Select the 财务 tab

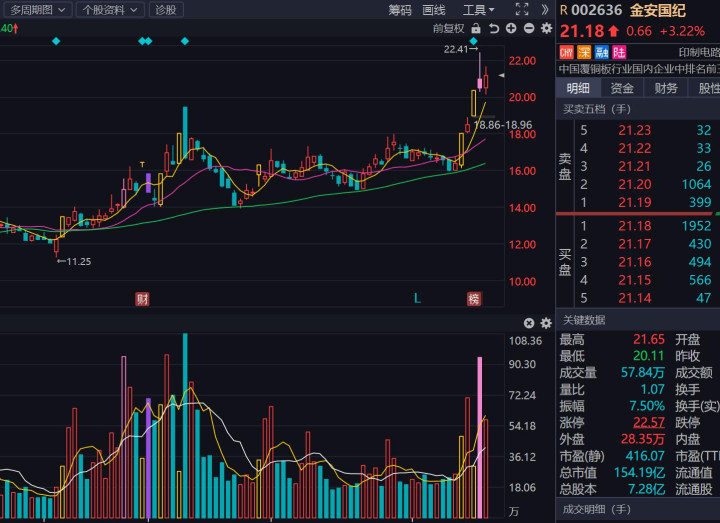point(666,88)
